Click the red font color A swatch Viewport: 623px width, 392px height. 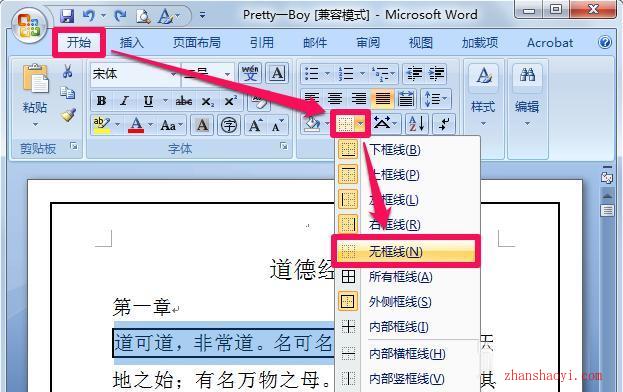[136, 126]
